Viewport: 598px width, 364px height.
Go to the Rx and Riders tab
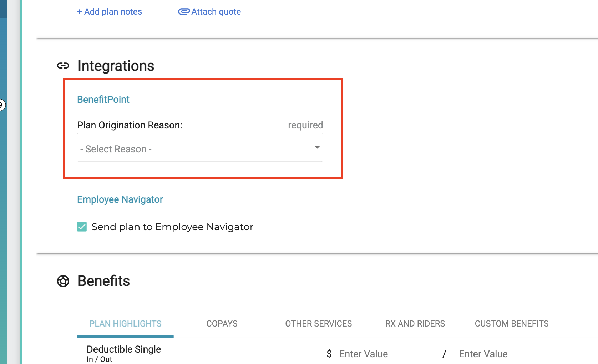point(415,324)
